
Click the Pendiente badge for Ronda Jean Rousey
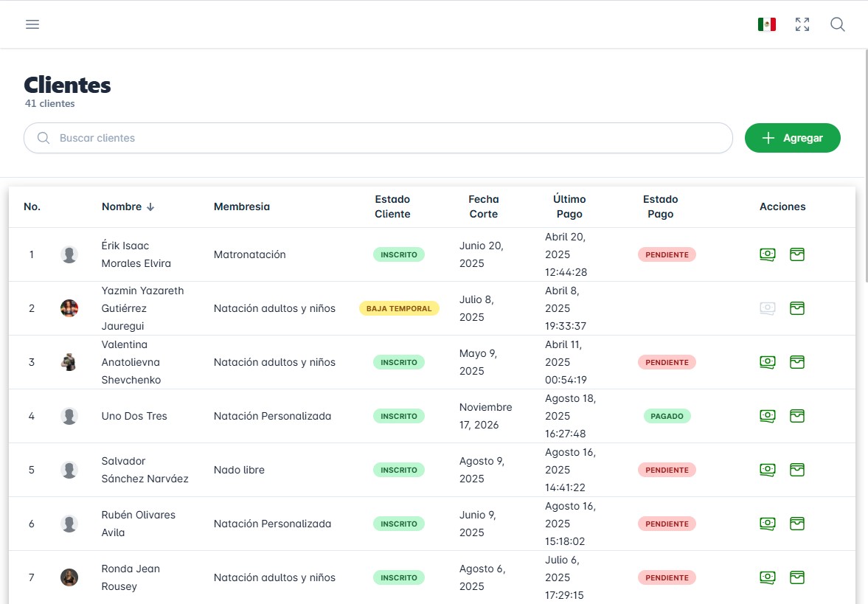click(x=667, y=577)
